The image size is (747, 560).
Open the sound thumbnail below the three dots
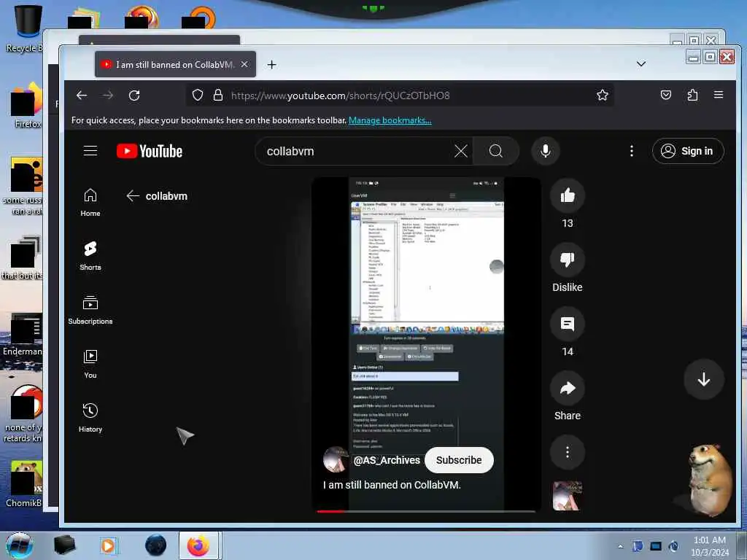[567, 496]
